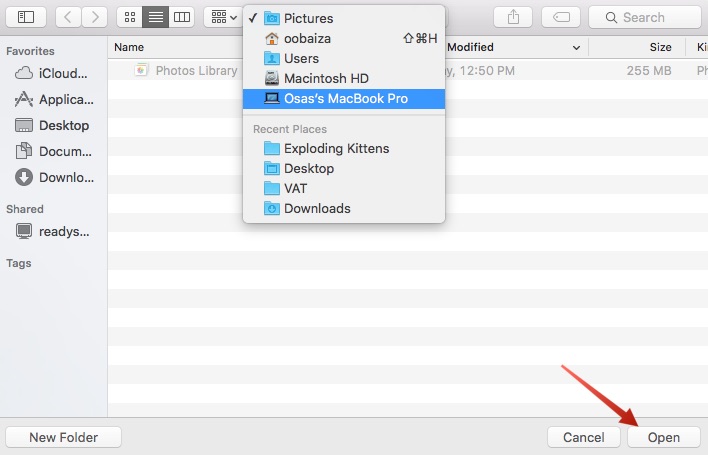Select Exploding Kittens recent place
Image resolution: width=708 pixels, height=455 pixels.
pos(336,148)
